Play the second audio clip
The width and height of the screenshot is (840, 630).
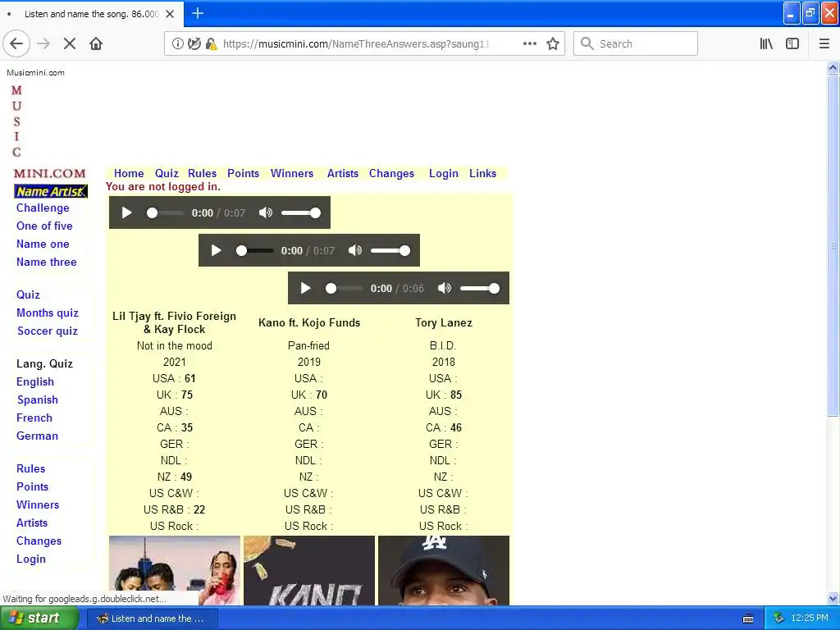(217, 250)
